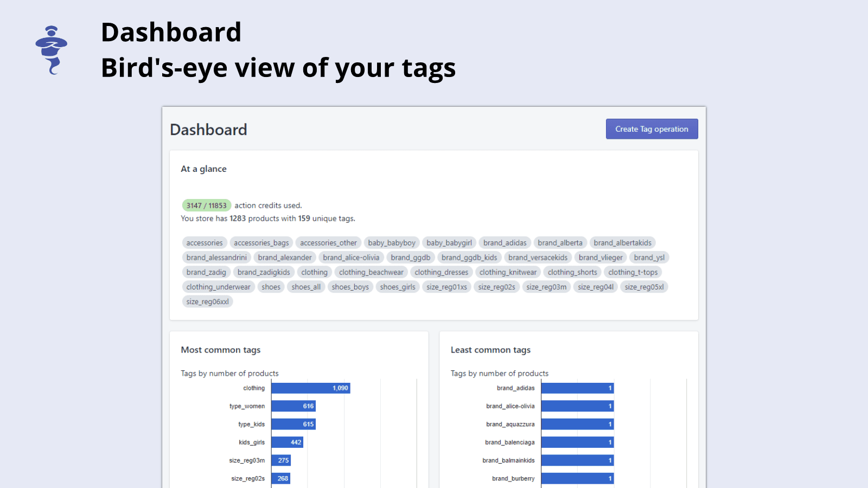868x488 pixels.
Task: Click the type_women bar showing 616
Action: coord(295,406)
